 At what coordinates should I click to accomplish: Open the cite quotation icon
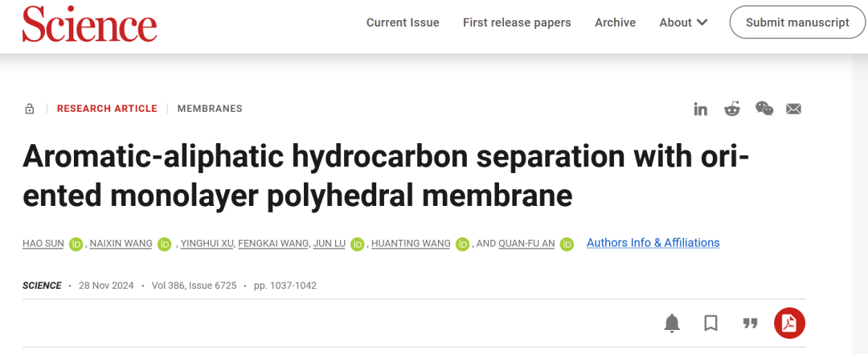click(x=750, y=323)
